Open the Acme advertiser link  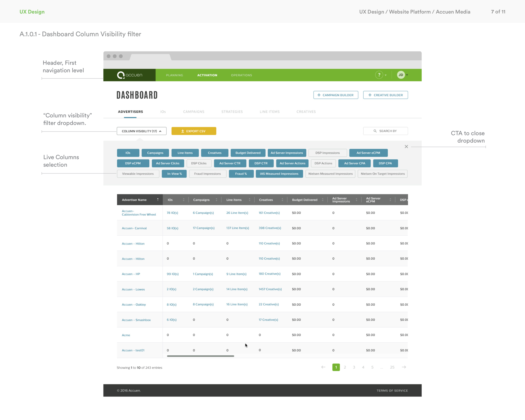click(126, 335)
